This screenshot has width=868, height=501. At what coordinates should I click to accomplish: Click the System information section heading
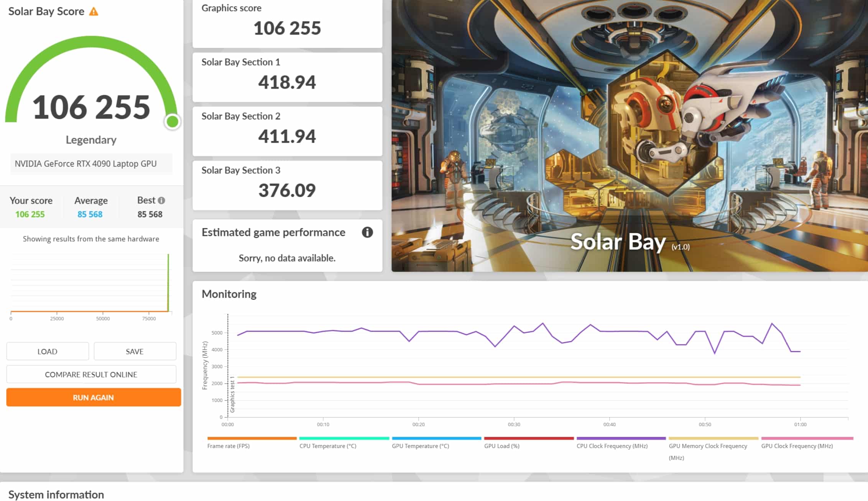click(56, 494)
